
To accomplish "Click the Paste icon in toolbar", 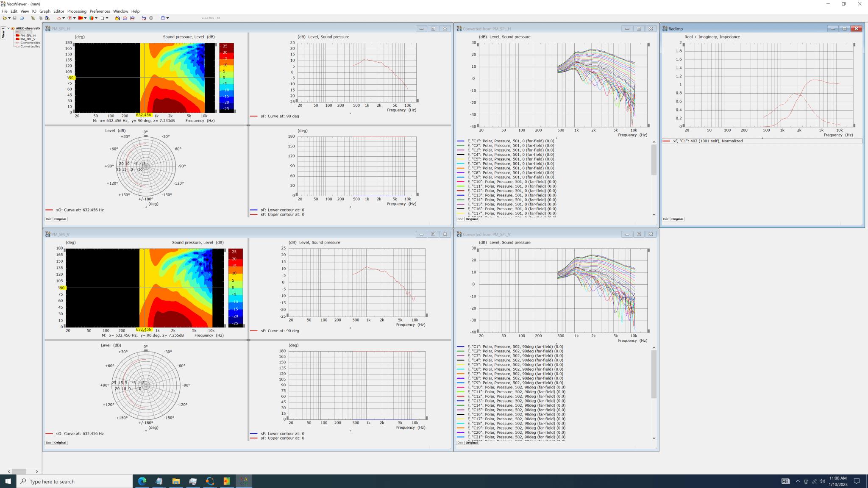I will tap(47, 18).
